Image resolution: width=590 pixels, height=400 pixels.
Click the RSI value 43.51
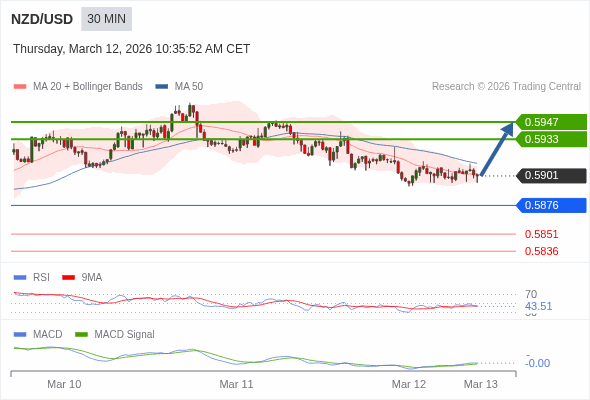click(x=538, y=306)
